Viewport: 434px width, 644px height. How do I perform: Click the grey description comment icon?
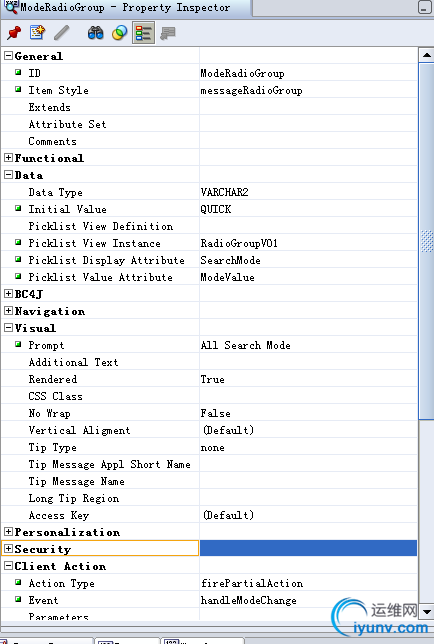[x=168, y=33]
